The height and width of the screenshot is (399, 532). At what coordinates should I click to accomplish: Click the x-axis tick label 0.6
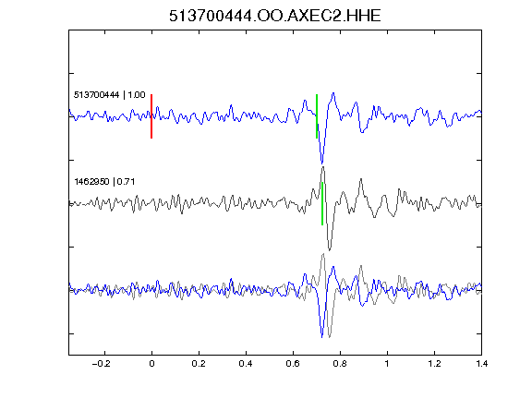[293, 364]
